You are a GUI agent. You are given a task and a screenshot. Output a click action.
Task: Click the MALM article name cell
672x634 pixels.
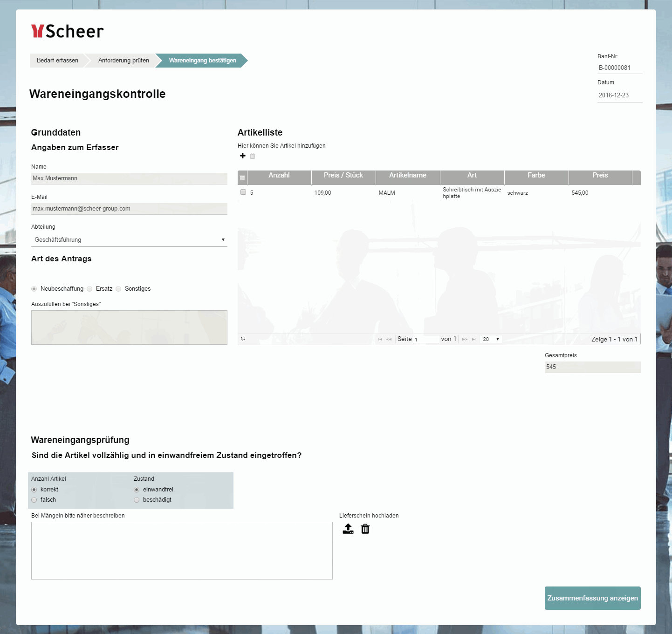[x=408, y=193]
